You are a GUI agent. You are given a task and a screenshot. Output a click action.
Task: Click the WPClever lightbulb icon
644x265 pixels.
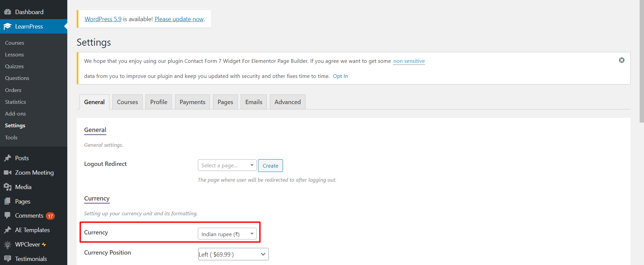(7, 245)
